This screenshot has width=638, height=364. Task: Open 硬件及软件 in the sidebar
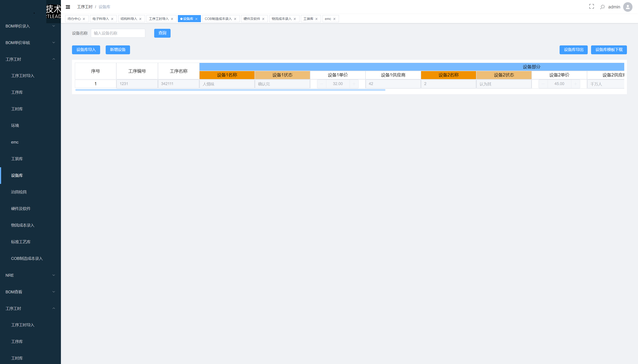[x=30, y=209]
